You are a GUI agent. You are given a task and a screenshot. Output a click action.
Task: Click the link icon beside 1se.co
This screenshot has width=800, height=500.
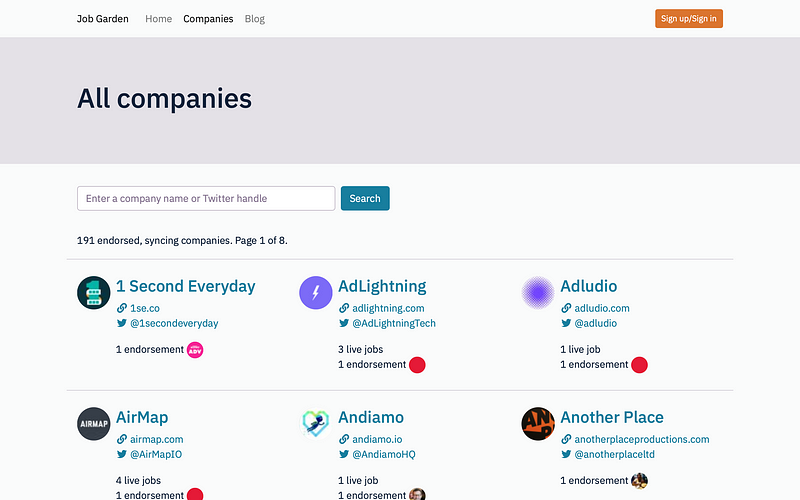(x=121, y=308)
